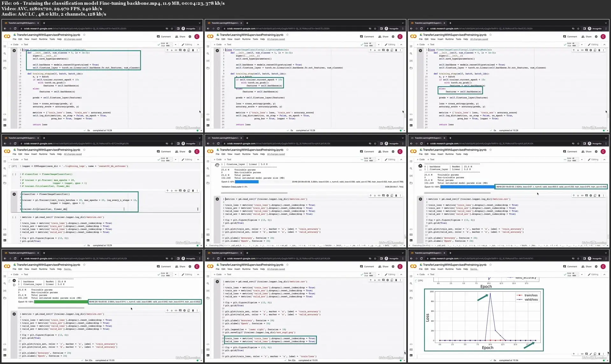Toggle side panel in the Epoch 19 frame browser bar
Viewport: 611px width, 364px height.
178,259
